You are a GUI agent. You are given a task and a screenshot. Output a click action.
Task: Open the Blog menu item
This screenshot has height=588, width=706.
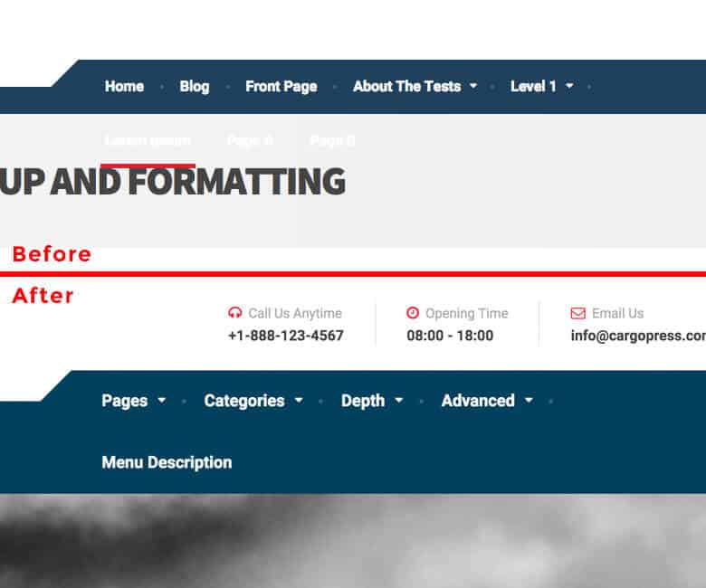click(x=194, y=87)
